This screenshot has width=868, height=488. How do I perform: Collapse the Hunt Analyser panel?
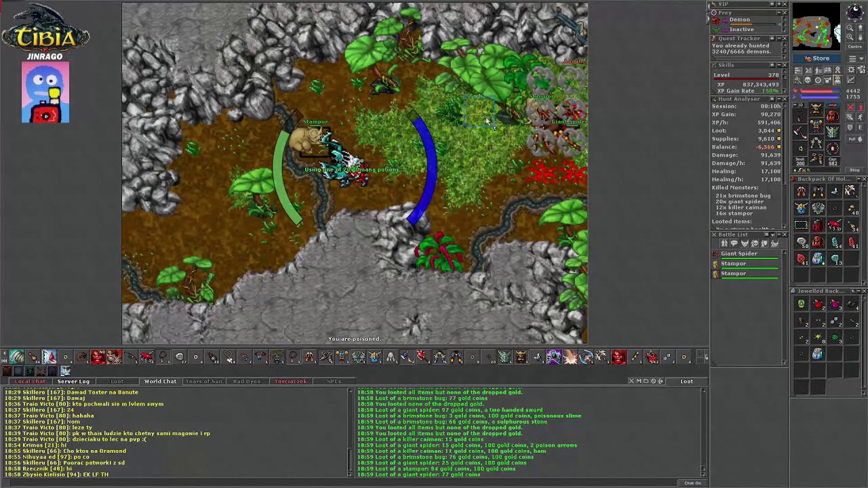pyautogui.click(x=778, y=99)
